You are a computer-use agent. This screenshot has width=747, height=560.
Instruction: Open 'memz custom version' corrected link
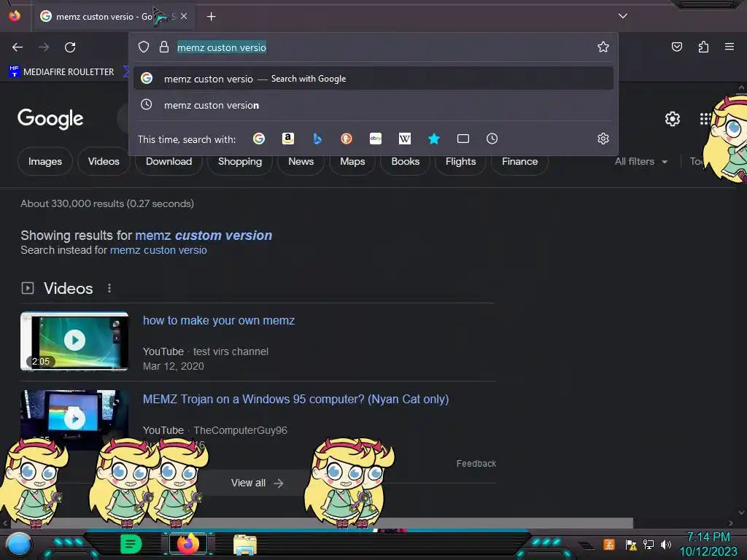tap(204, 236)
